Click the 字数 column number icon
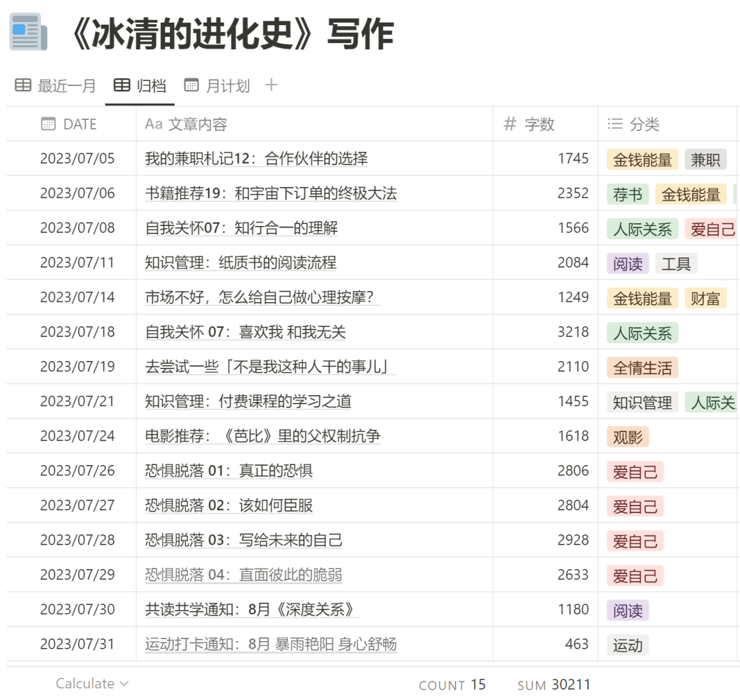Screen dimensions: 740x700 (510, 124)
